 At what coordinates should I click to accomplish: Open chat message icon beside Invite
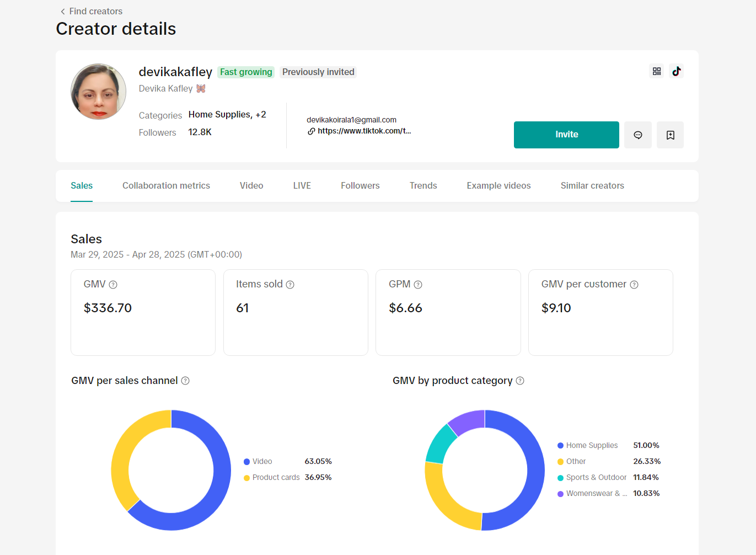coord(638,135)
